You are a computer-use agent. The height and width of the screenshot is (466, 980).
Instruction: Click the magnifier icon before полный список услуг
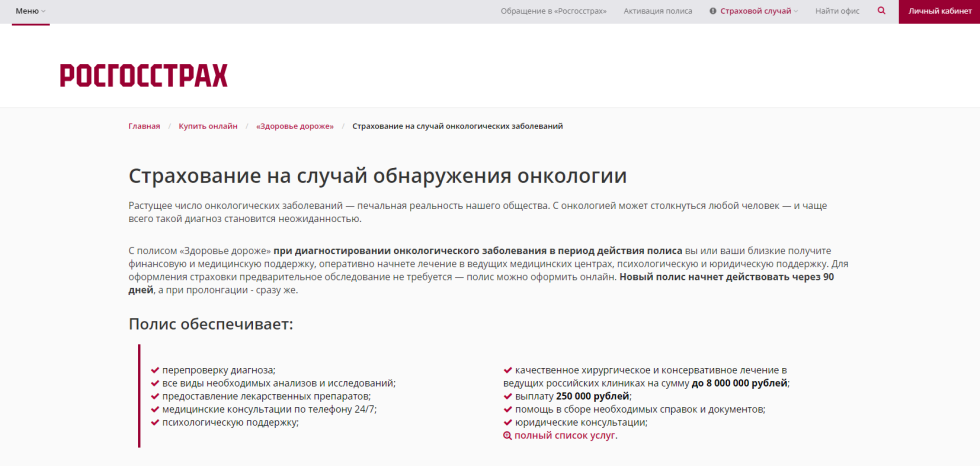(507, 436)
